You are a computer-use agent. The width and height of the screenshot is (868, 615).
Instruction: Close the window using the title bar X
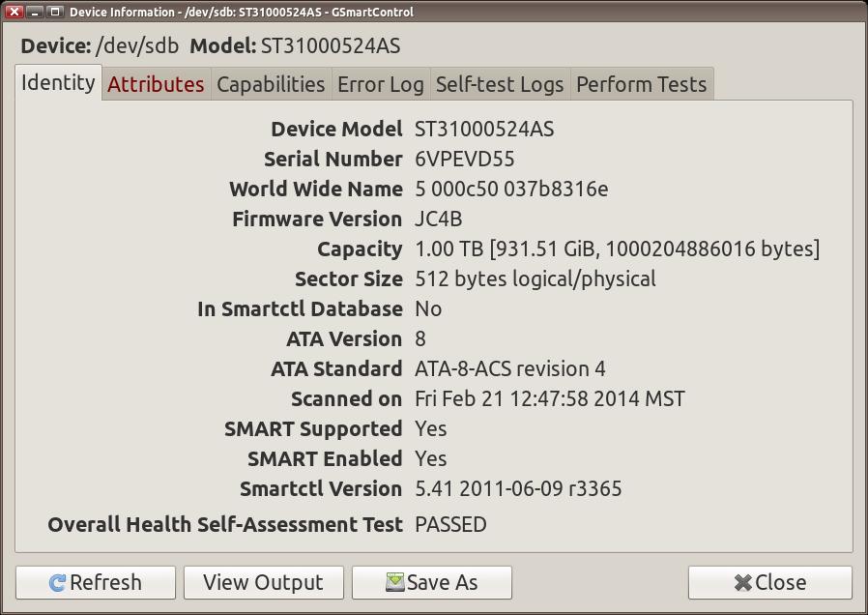pos(14,12)
